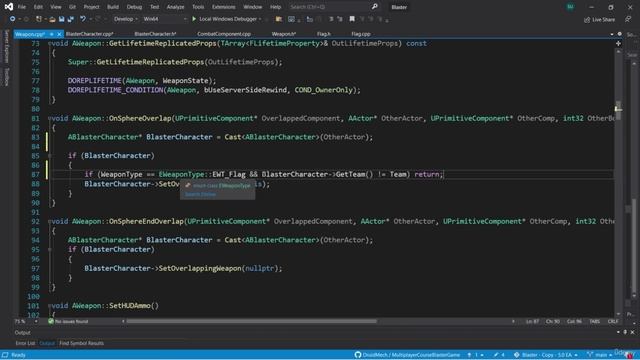Screen dimensions: 640x360
Task: Open the Extensions menu
Action: [223, 7]
